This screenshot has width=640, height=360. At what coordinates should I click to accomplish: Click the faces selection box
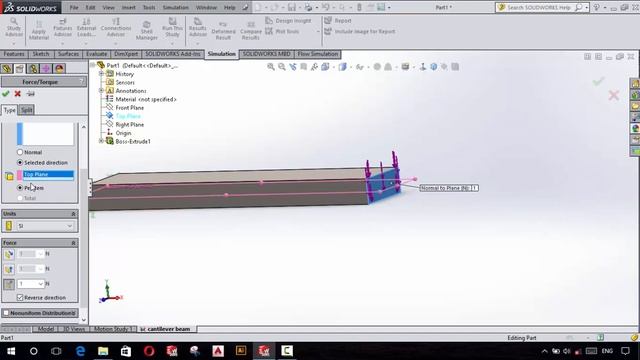coord(48,134)
